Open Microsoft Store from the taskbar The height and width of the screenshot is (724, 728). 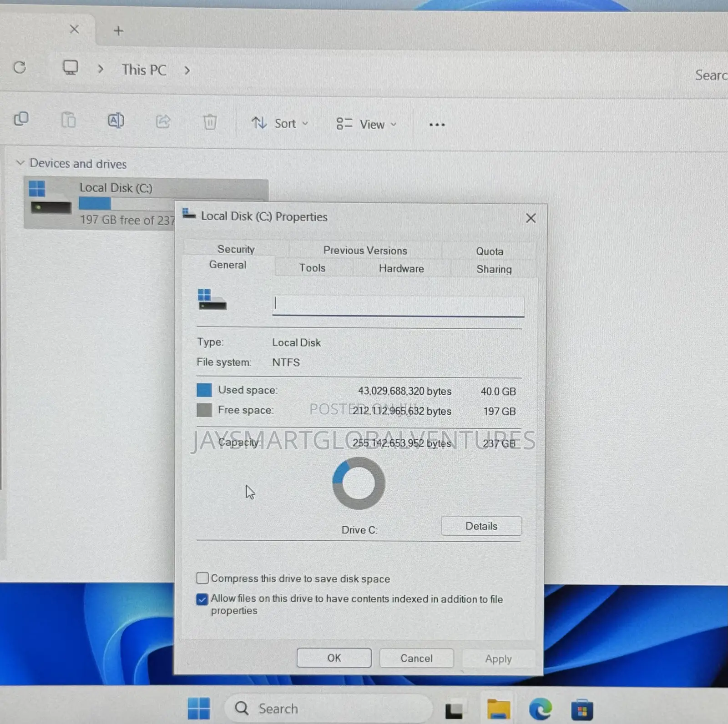tap(582, 709)
